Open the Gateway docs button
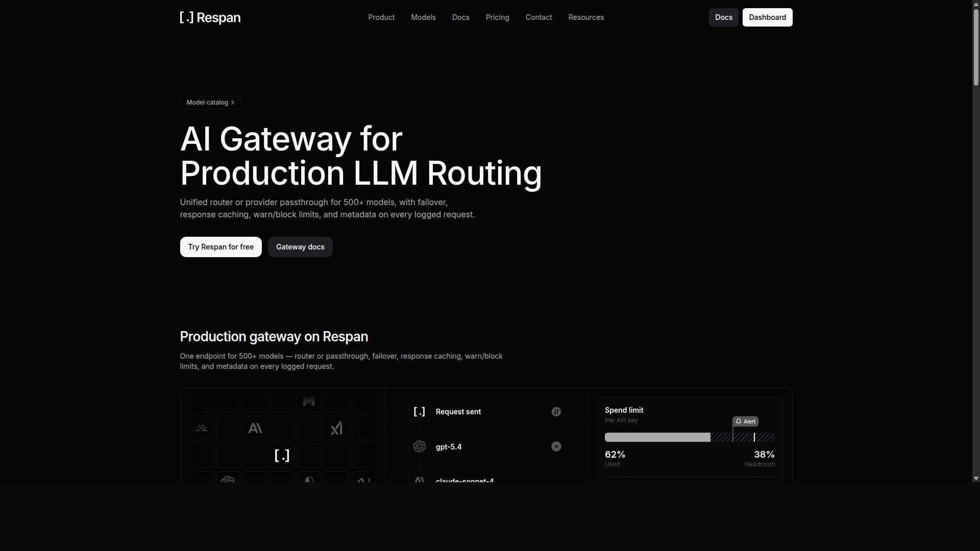The width and height of the screenshot is (980, 551). click(300, 247)
